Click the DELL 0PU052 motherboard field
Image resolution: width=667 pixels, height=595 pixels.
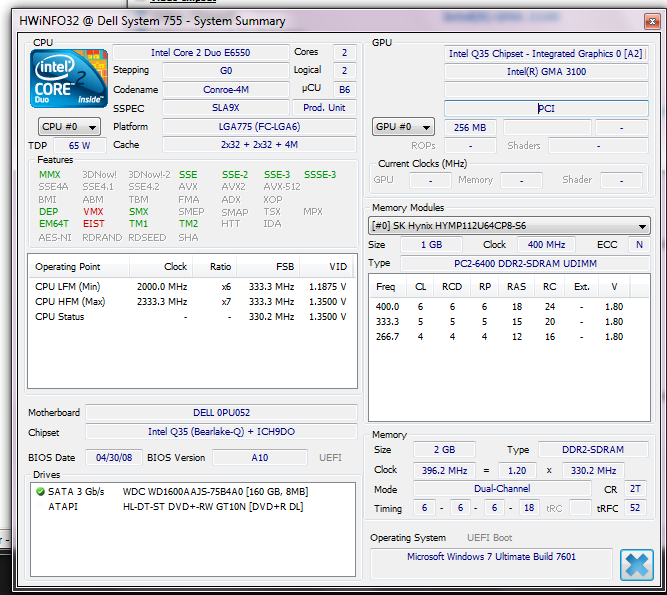click(x=221, y=413)
